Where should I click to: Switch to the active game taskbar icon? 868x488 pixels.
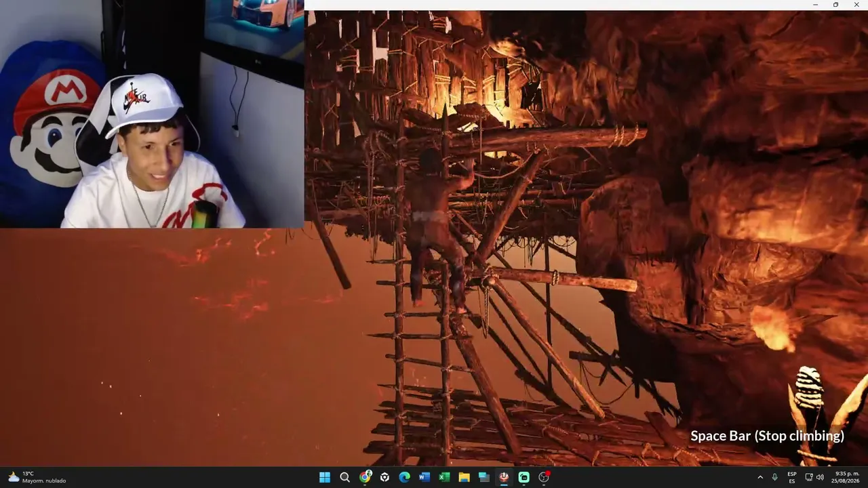pos(504,477)
